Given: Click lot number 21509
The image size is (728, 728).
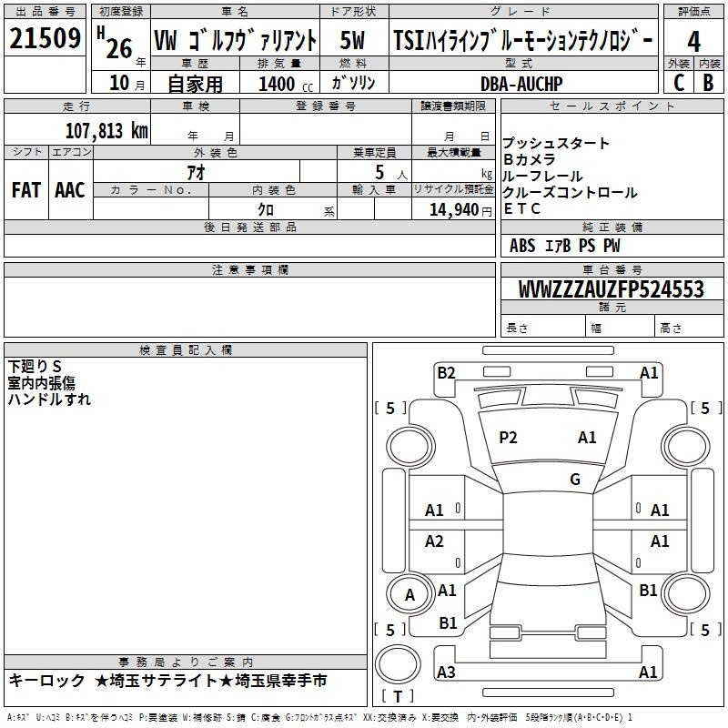Looking at the screenshot, I should 45,39.
